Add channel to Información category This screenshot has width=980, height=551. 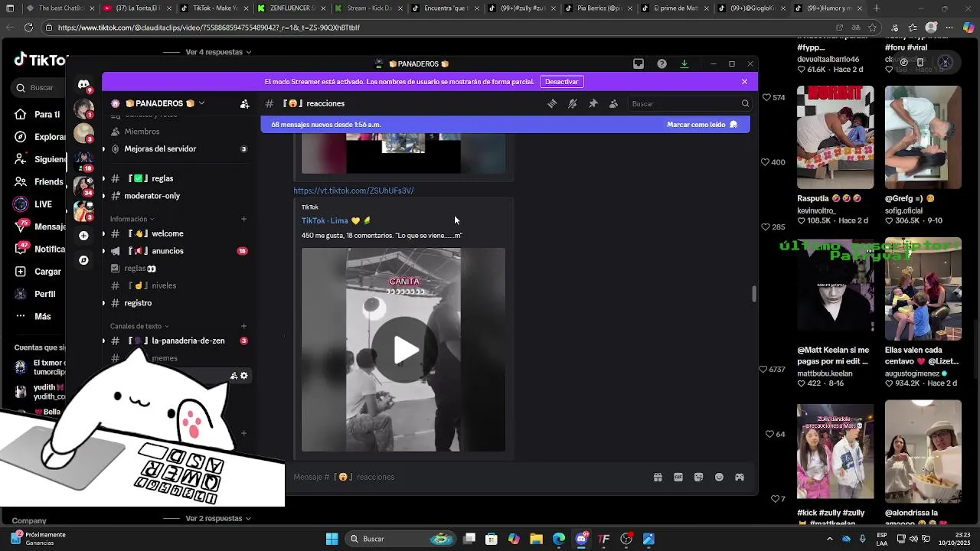pyautogui.click(x=244, y=219)
